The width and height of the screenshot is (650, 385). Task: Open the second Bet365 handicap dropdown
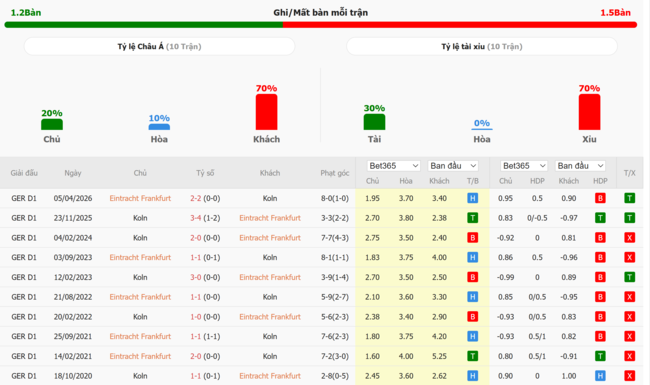pyautogui.click(x=524, y=166)
